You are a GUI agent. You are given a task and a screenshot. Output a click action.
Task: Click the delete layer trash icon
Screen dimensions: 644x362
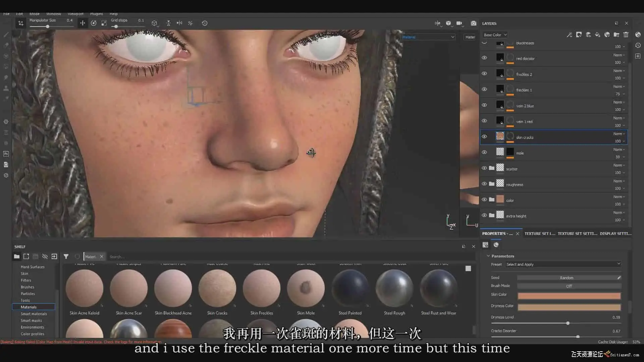coord(626,35)
